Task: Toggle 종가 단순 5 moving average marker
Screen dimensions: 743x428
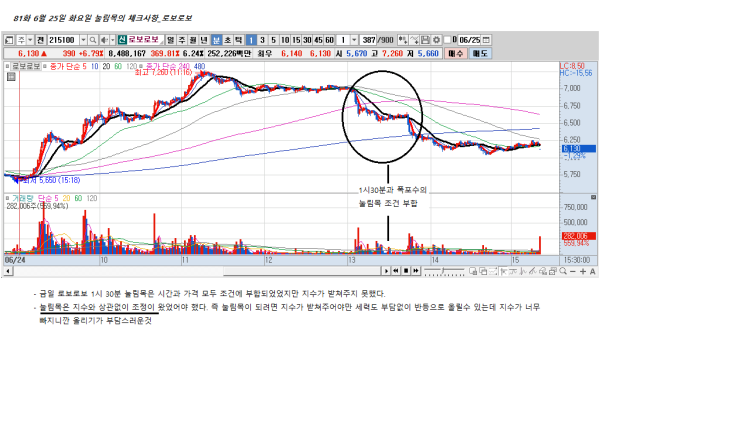Action: click(x=45, y=66)
